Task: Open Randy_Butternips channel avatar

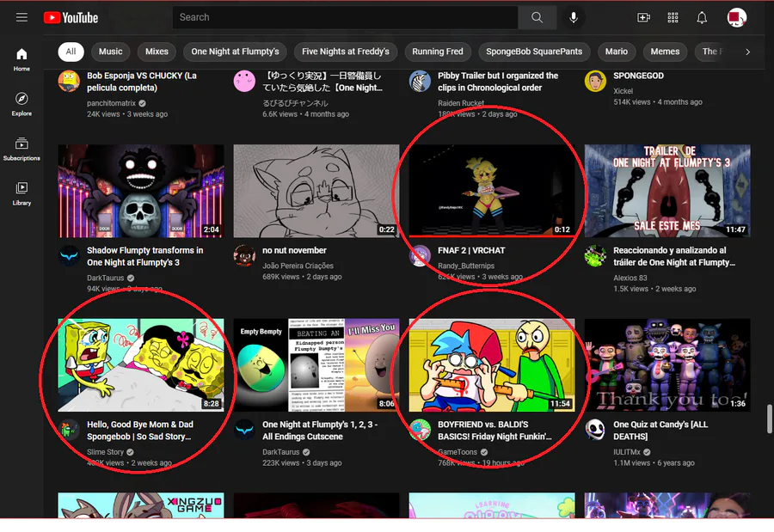Action: [420, 255]
